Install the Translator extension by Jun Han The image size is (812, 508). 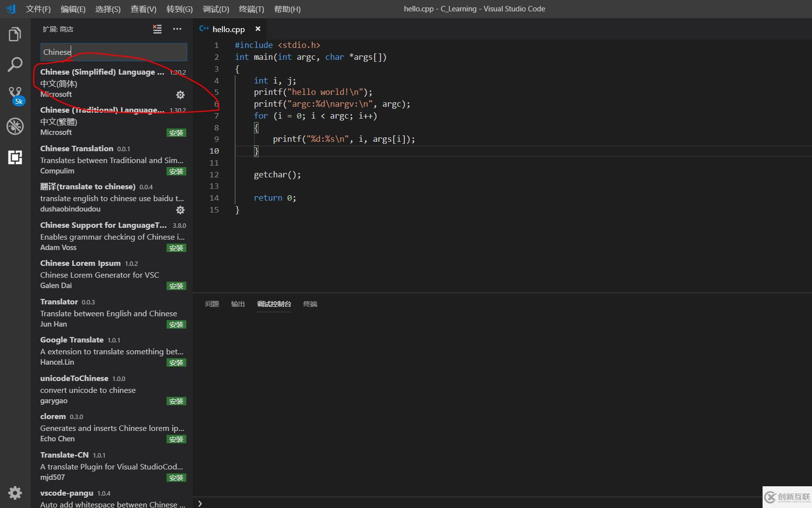tap(176, 325)
